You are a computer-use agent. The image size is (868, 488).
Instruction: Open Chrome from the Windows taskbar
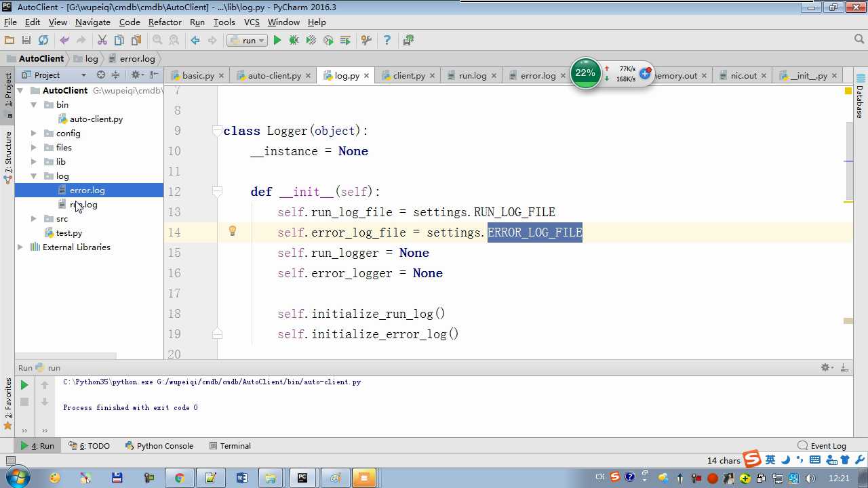click(x=179, y=478)
